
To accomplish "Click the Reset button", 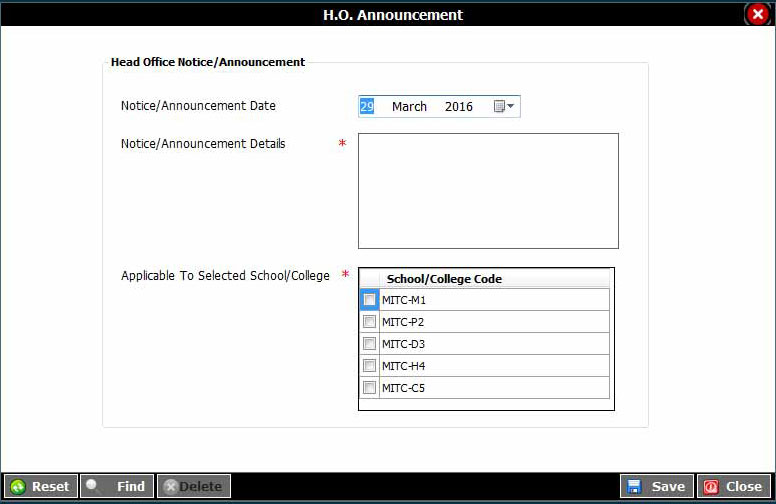I will [41, 487].
